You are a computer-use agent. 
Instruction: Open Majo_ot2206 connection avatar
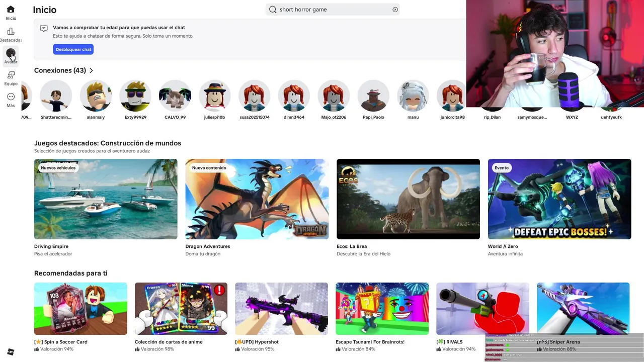[x=334, y=96]
